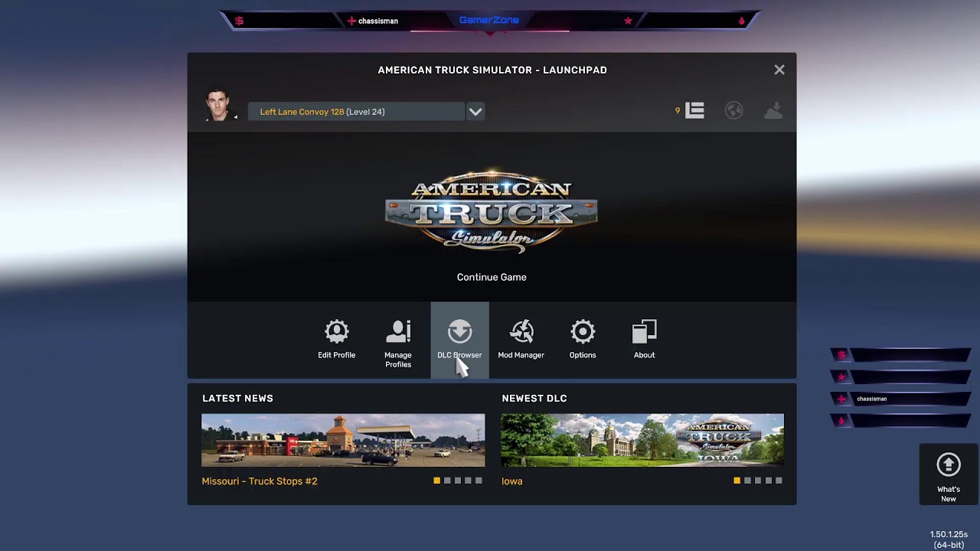The image size is (980, 551).
Task: Select the Left Lane Convoy 128 profile field
Action: point(356,112)
